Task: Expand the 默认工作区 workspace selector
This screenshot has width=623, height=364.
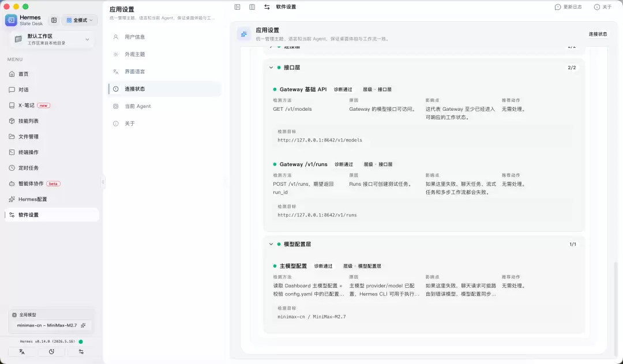Action: [x=52, y=39]
